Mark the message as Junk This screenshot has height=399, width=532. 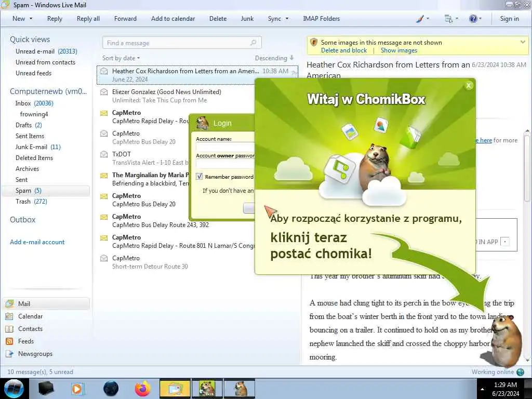(x=247, y=19)
